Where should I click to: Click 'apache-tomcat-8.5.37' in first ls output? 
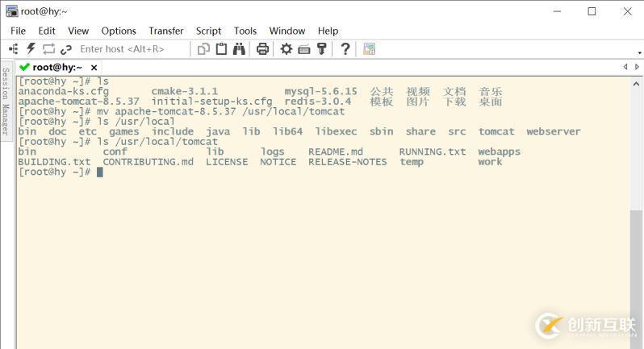pos(79,102)
